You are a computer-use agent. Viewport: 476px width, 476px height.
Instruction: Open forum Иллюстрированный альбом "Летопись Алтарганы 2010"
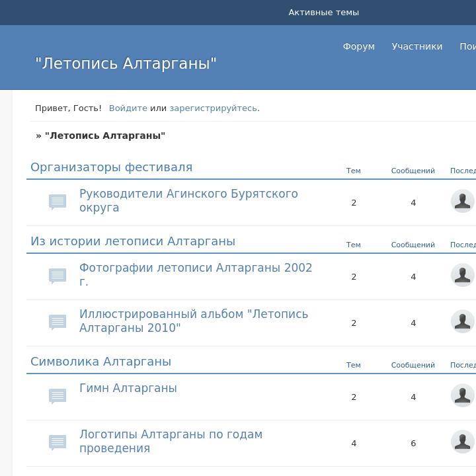pyautogui.click(x=194, y=321)
